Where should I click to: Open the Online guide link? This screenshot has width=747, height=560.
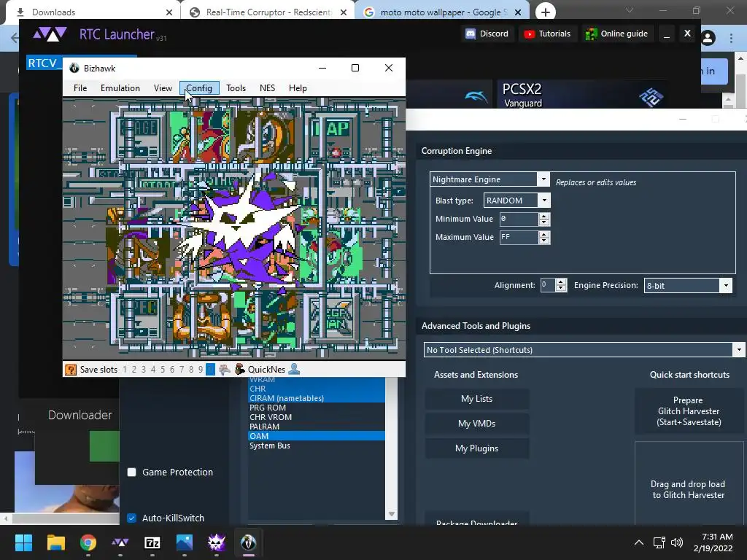616,34
